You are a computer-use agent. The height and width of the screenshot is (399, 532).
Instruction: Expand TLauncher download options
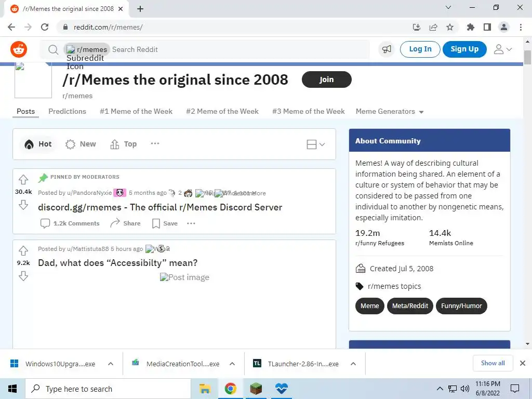[353, 364]
